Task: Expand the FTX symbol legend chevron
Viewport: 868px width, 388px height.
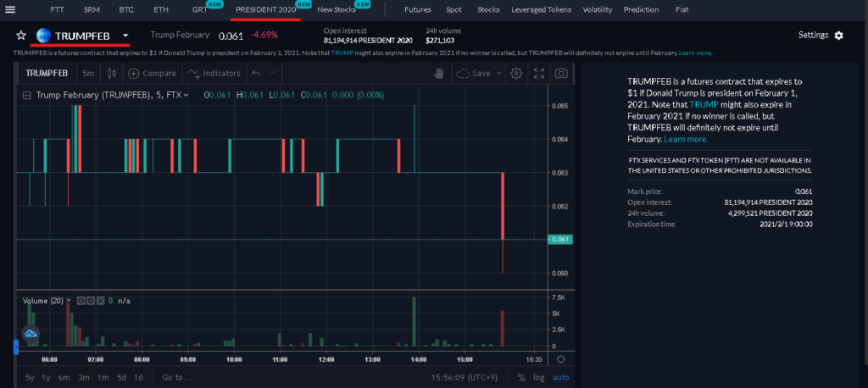Action: pos(186,95)
